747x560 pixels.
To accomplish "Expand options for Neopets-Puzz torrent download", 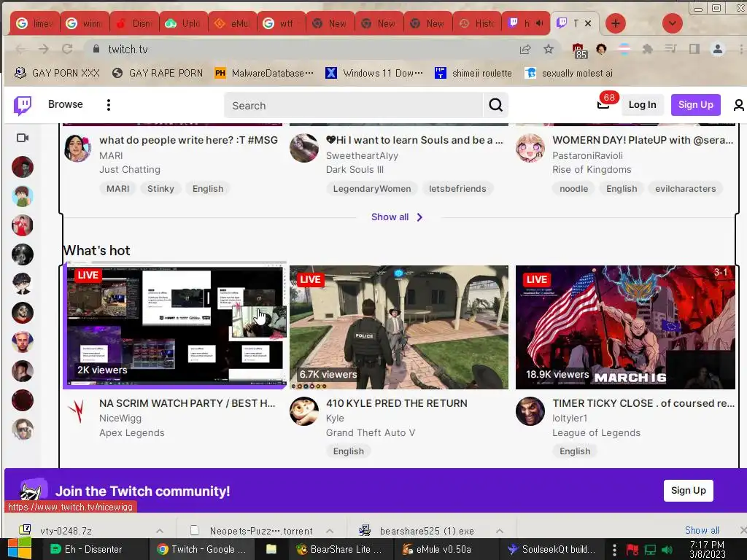I will click(x=330, y=531).
